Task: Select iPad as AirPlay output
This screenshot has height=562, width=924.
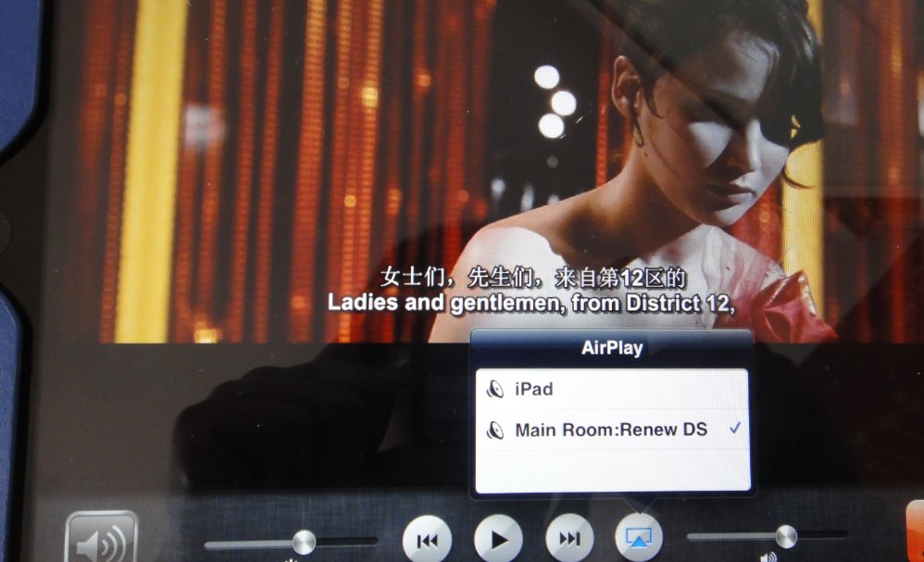Action: click(612, 389)
